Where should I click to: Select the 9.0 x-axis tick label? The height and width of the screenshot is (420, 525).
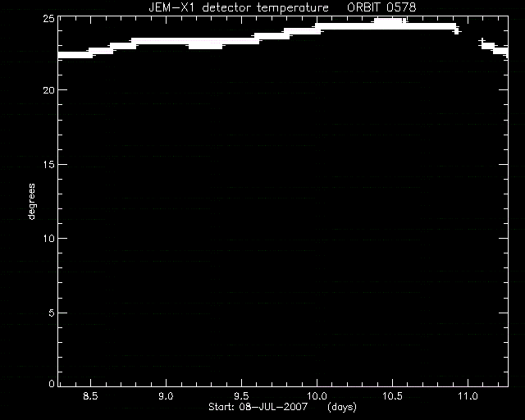click(166, 396)
